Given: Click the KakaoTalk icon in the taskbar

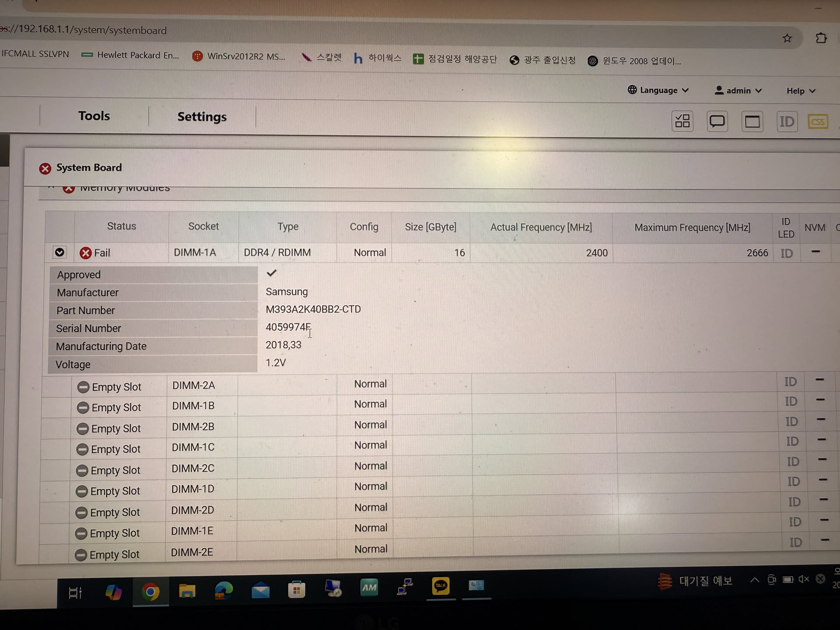Looking at the screenshot, I should [x=440, y=586].
